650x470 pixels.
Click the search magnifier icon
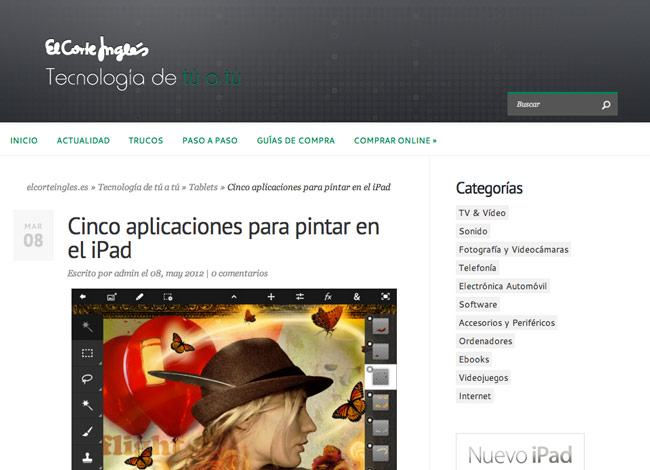click(x=605, y=105)
